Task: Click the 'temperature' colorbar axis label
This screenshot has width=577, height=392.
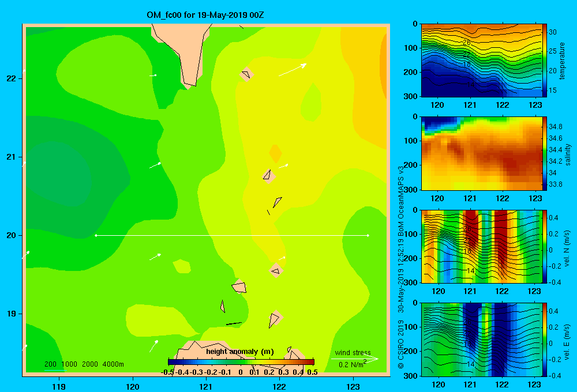Action: coord(562,61)
